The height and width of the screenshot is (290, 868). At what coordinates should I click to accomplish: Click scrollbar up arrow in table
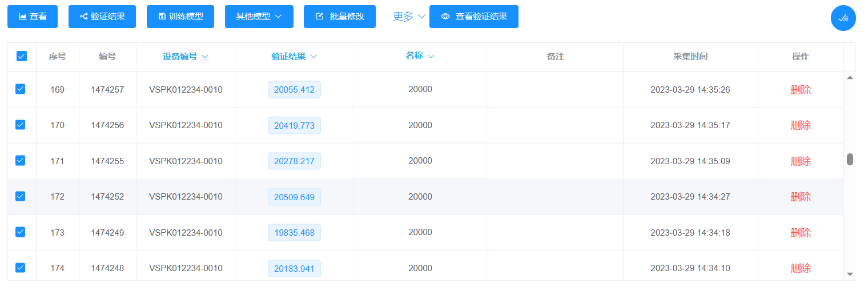point(850,77)
